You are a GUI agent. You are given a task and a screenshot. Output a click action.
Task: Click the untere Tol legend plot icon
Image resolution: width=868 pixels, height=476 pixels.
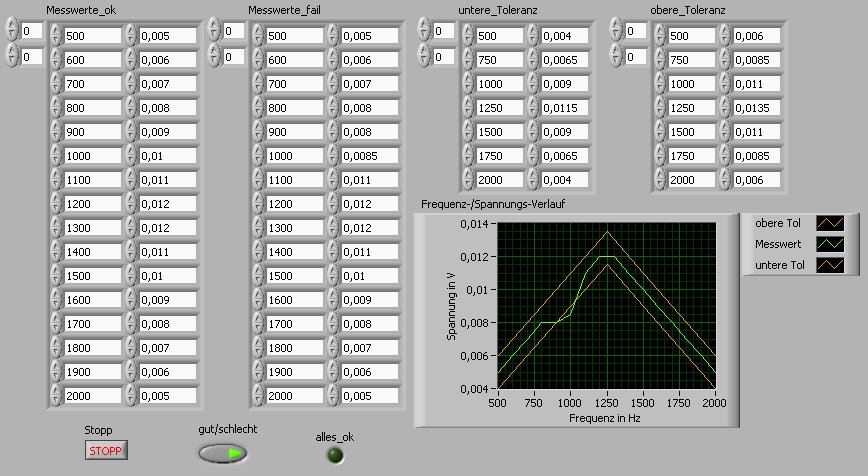point(830,265)
